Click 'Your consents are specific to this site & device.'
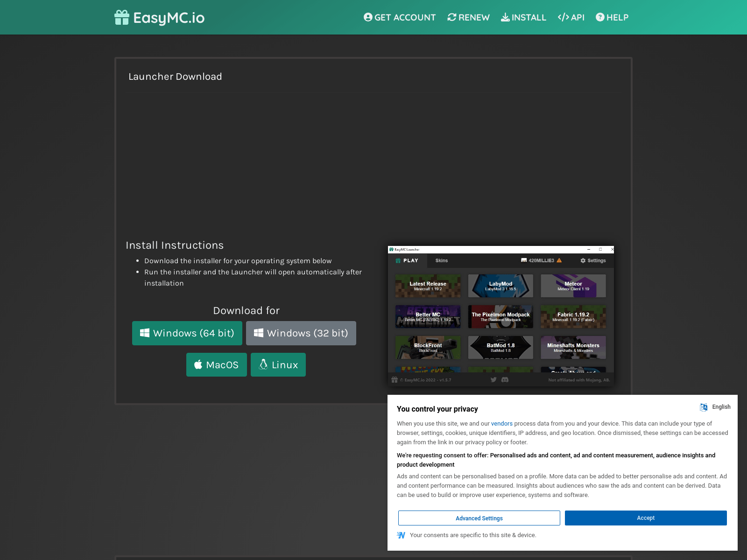Screen dimensions: 747x560 pyautogui.click(x=473, y=535)
